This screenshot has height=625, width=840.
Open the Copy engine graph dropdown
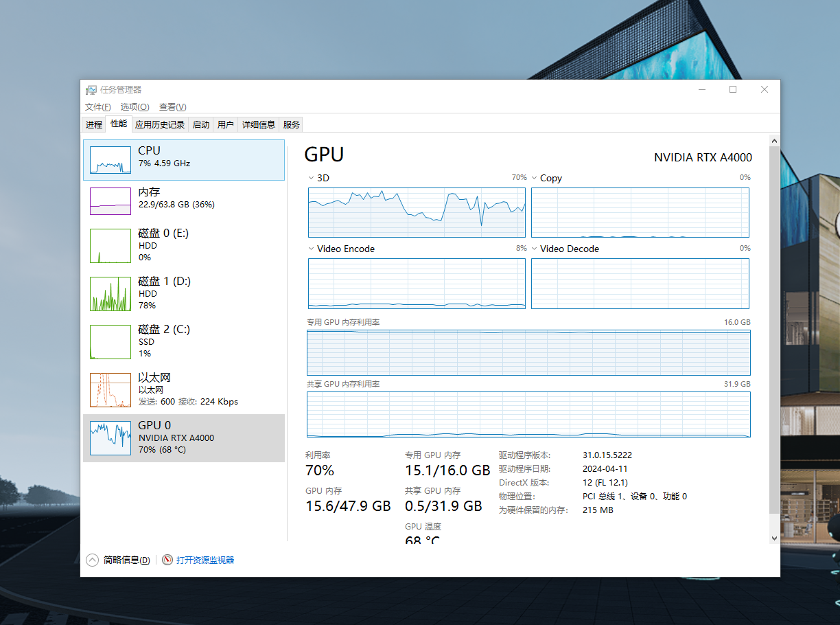tap(535, 179)
